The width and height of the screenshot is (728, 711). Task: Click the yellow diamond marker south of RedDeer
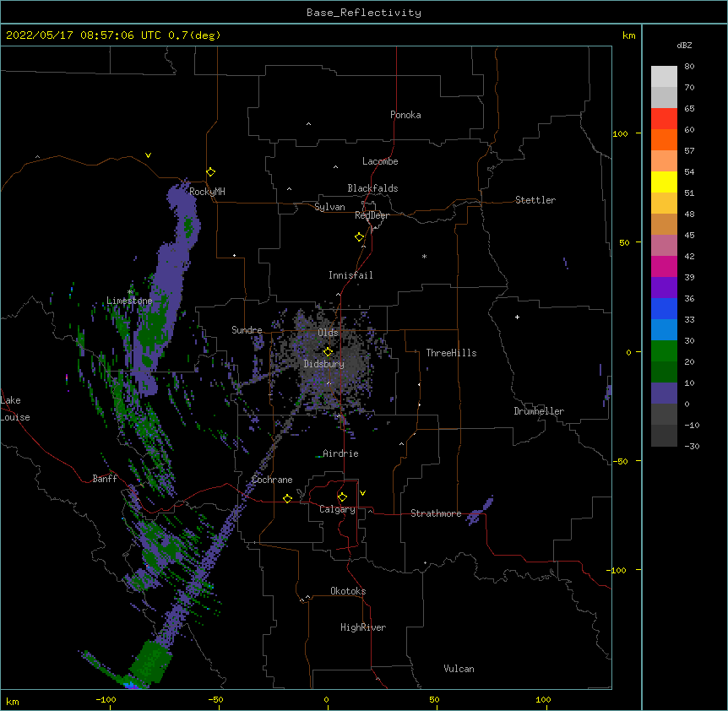[360, 237]
